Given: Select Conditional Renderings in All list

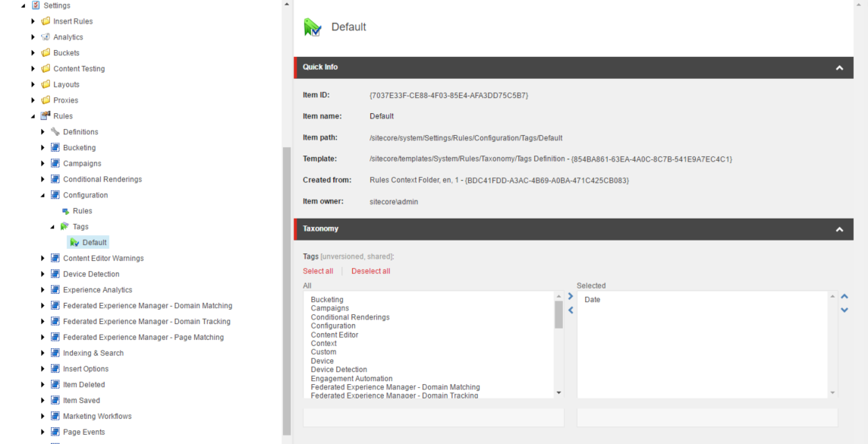Looking at the screenshot, I should [350, 317].
